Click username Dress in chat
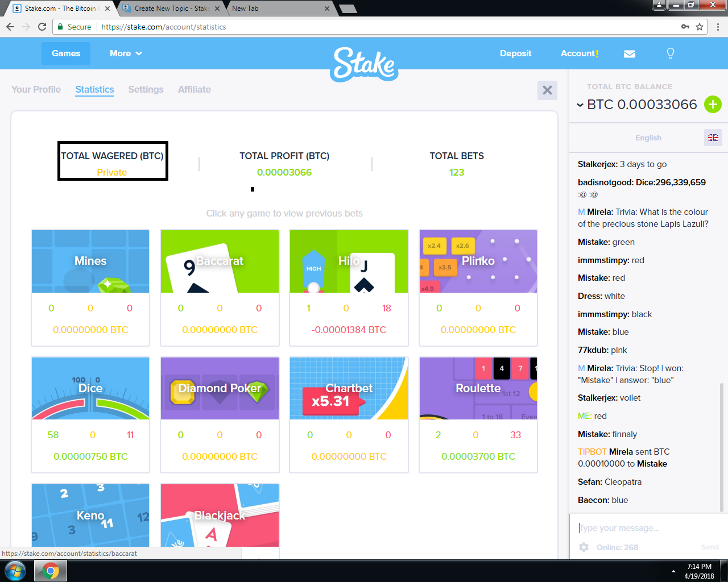 (590, 296)
